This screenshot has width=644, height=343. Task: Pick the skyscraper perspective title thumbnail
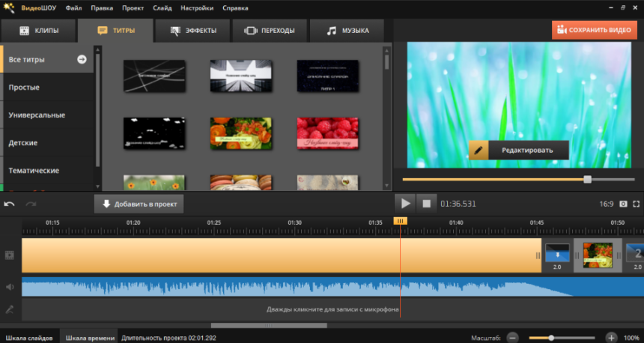click(x=240, y=76)
